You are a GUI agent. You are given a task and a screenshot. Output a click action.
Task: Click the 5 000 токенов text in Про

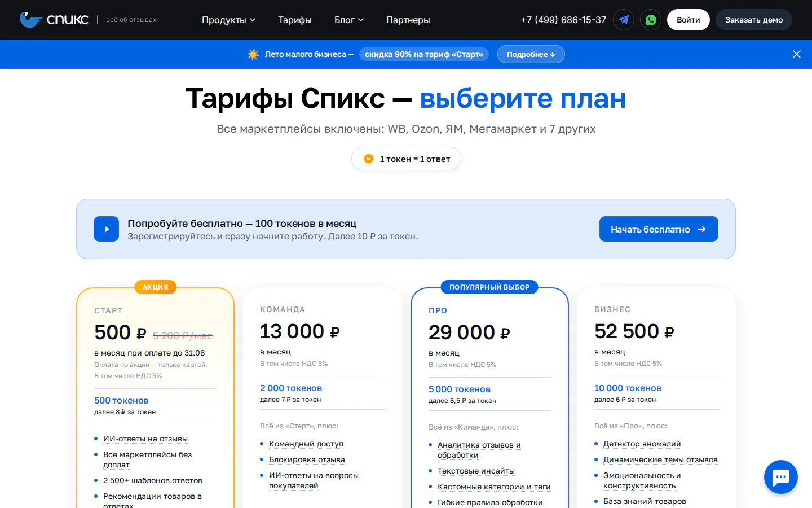tap(460, 389)
